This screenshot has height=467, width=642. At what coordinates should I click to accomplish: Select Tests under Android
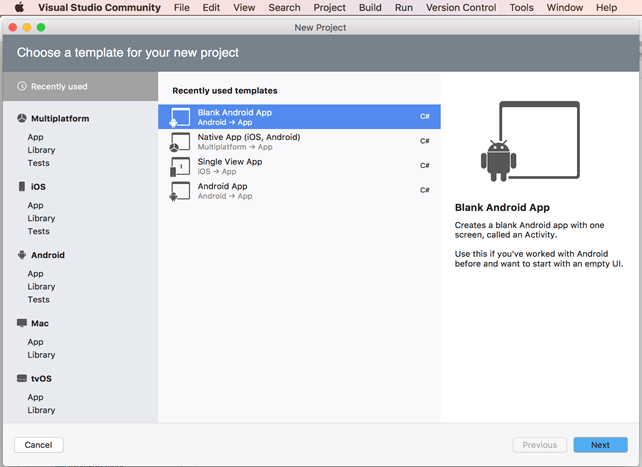click(x=38, y=300)
